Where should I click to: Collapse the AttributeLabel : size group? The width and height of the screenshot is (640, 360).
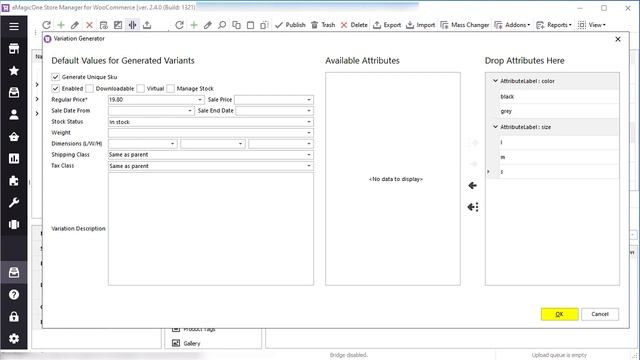coord(495,127)
